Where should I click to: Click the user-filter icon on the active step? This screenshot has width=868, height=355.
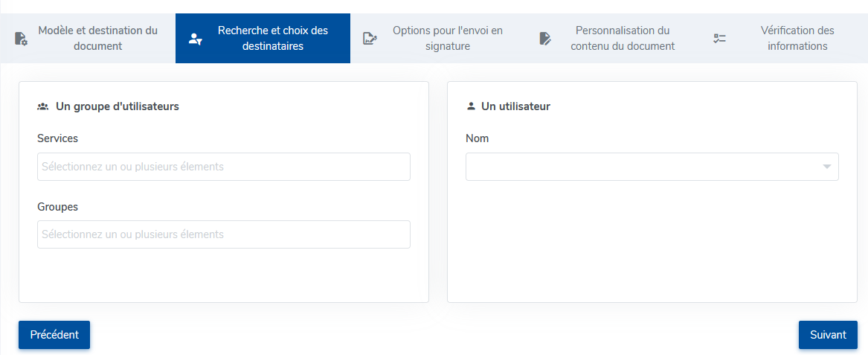[x=196, y=38]
